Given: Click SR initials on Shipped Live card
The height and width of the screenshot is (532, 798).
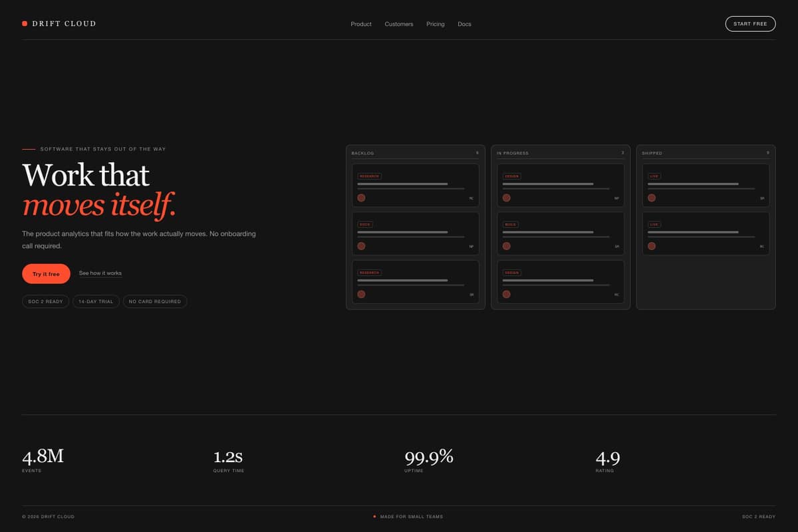Looking at the screenshot, I should (x=762, y=198).
